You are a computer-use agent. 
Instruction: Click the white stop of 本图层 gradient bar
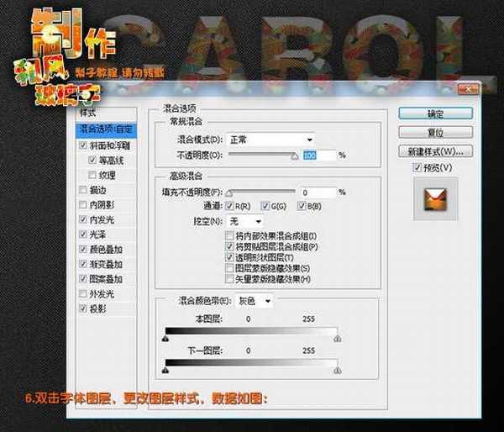(x=337, y=339)
